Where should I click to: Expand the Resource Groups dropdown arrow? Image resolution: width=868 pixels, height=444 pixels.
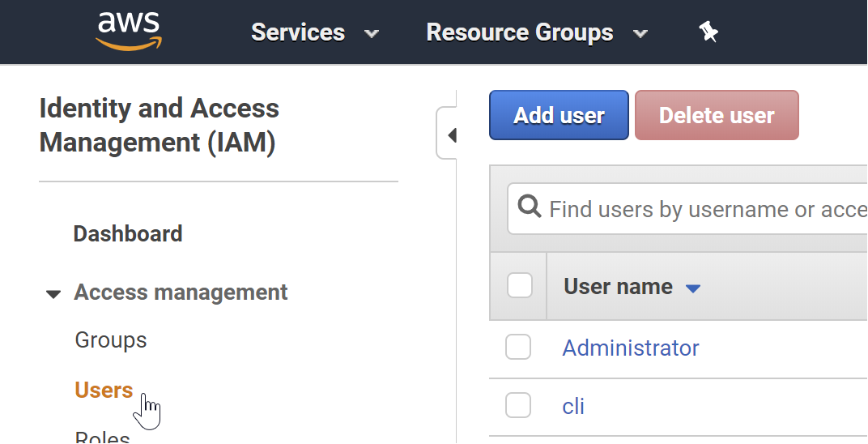(640, 34)
